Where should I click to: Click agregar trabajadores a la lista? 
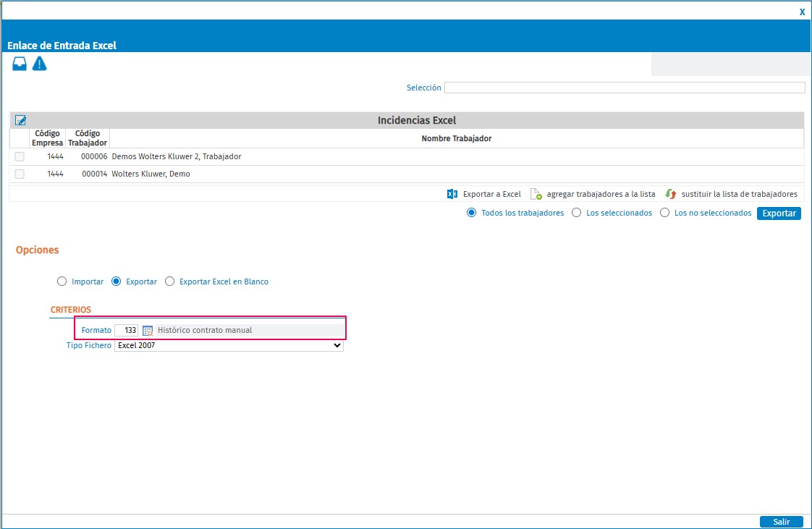[601, 194]
